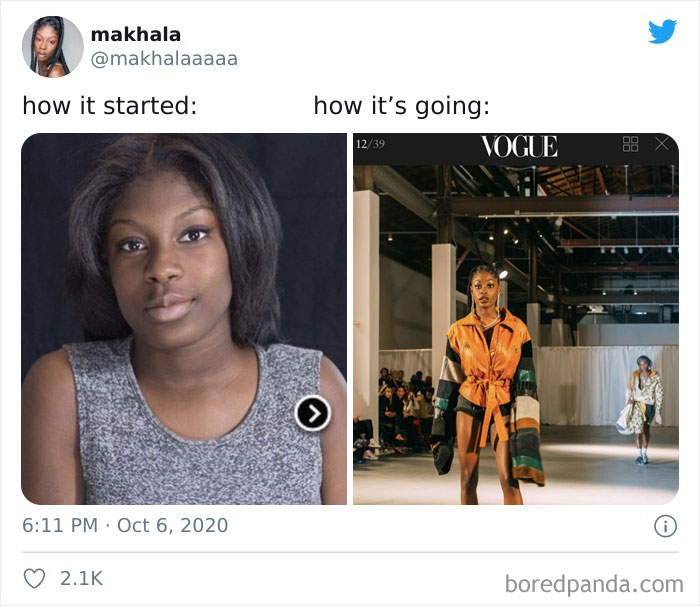Open the 6:11 PM · Oct 6, 2020 timestamp
700x606 pixels.
coord(125,525)
